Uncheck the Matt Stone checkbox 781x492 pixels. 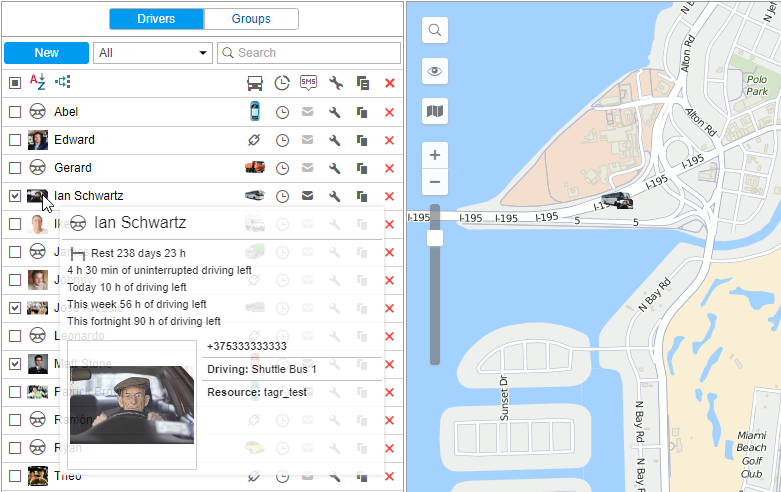tap(15, 364)
